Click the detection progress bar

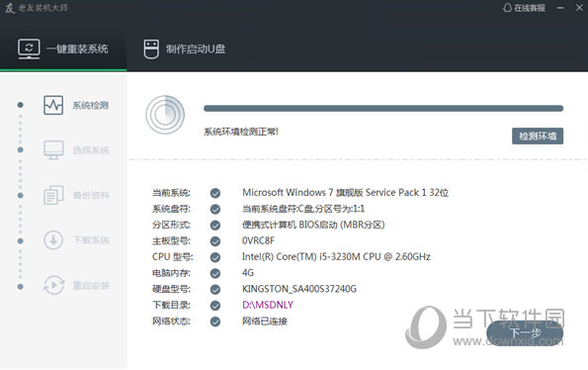pos(383,109)
